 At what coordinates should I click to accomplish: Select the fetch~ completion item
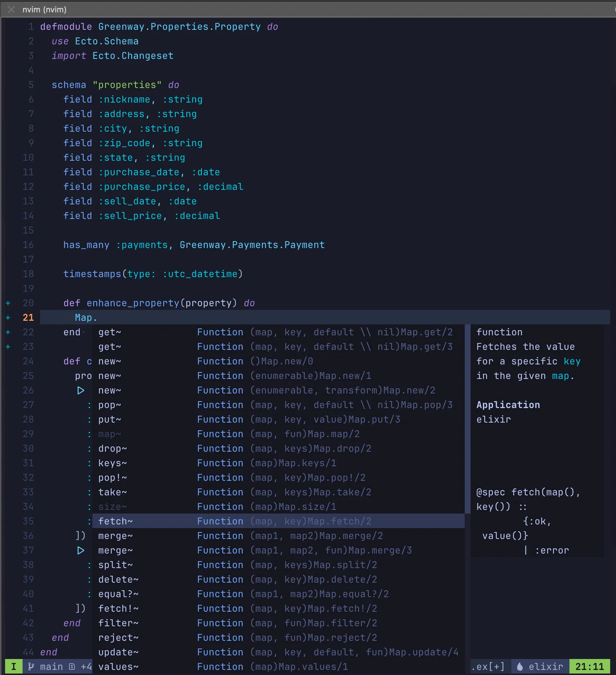pos(279,521)
